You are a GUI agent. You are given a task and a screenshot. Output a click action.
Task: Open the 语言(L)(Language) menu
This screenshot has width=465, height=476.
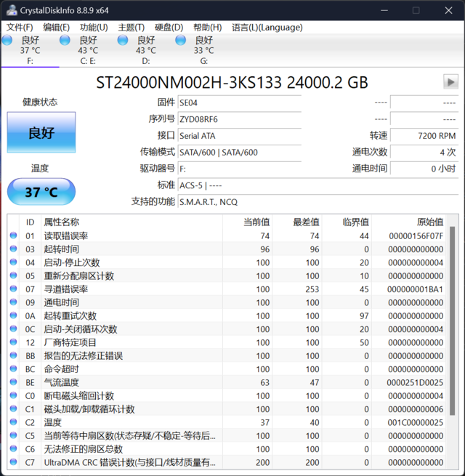click(267, 28)
